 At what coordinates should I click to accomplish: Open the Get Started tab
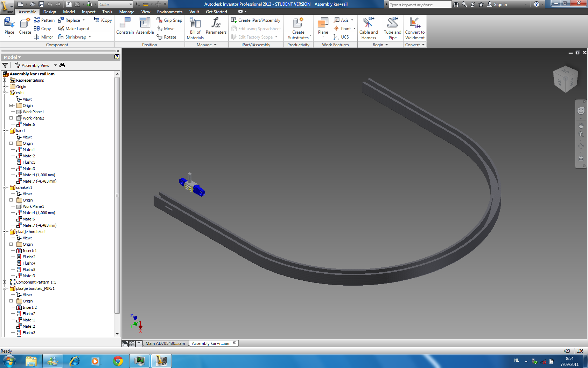(216, 12)
